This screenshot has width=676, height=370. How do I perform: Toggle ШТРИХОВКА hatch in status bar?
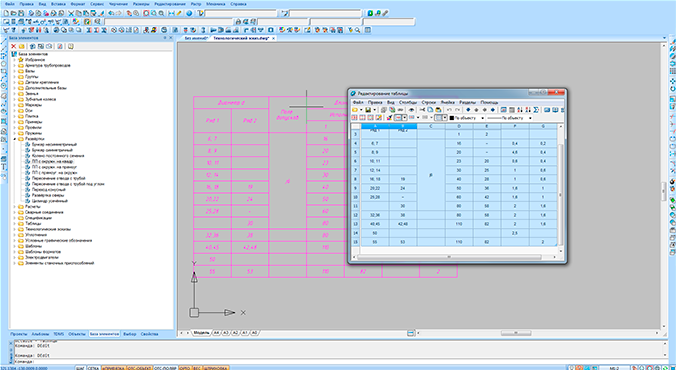click(216, 368)
